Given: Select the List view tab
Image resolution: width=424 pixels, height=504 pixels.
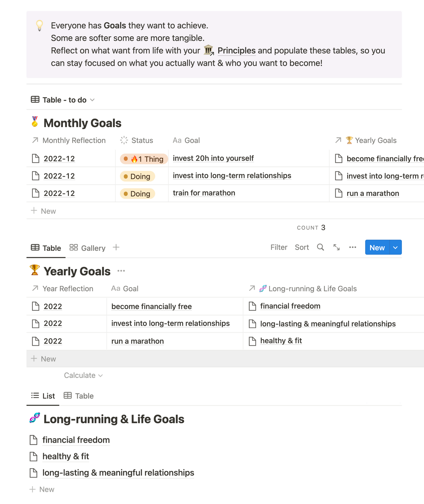Looking at the screenshot, I should coord(43,396).
